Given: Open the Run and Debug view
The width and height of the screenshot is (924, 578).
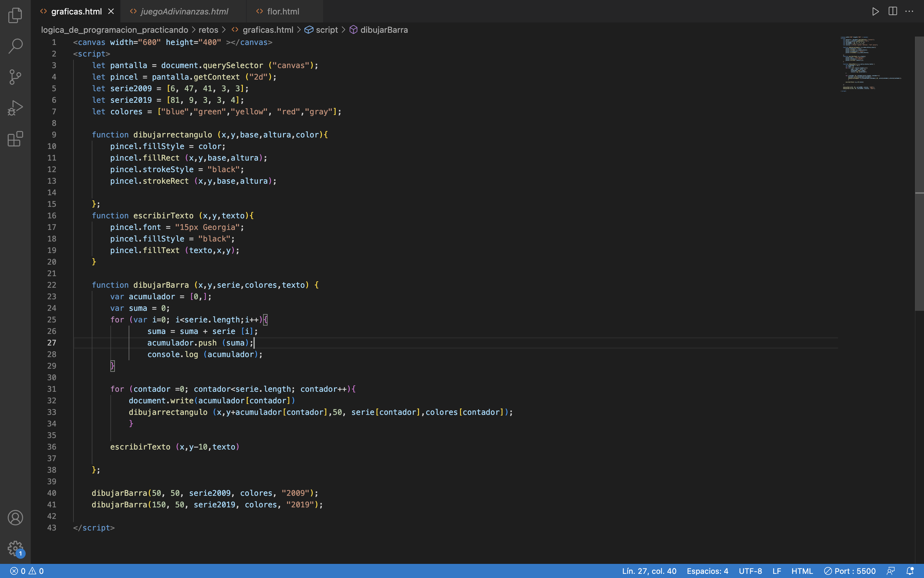Looking at the screenshot, I should tap(15, 108).
